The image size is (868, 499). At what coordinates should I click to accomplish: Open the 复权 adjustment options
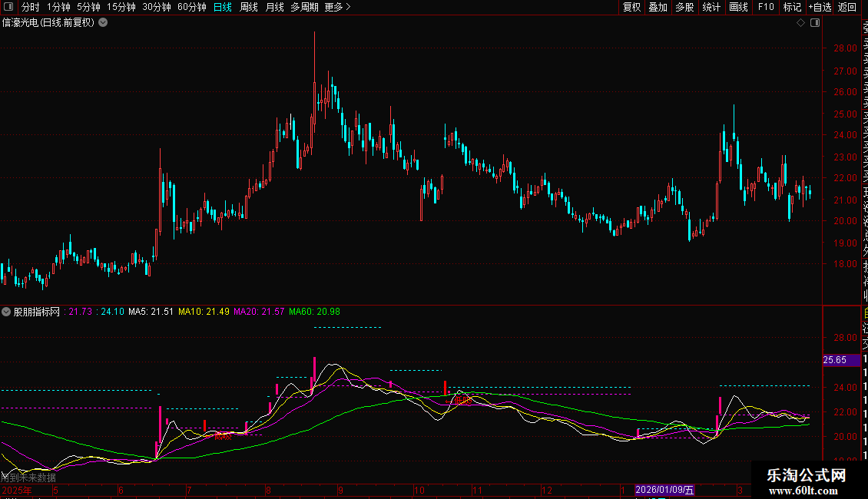pos(631,7)
